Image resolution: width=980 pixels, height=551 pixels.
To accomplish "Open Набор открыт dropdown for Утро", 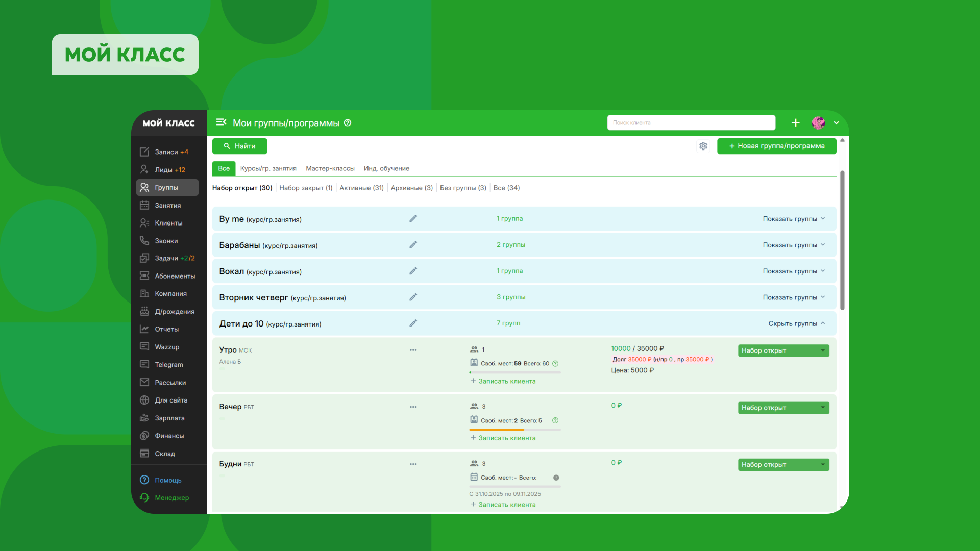I will (783, 350).
